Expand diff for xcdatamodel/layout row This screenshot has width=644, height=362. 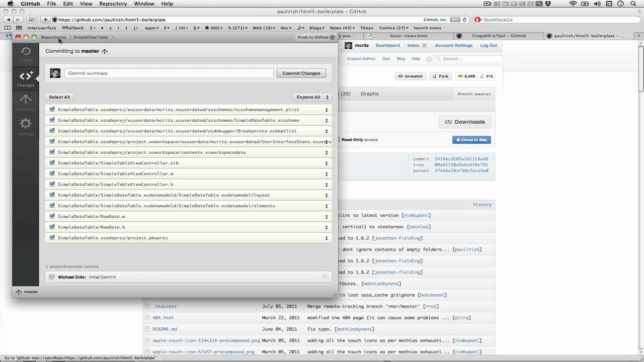tap(327, 195)
